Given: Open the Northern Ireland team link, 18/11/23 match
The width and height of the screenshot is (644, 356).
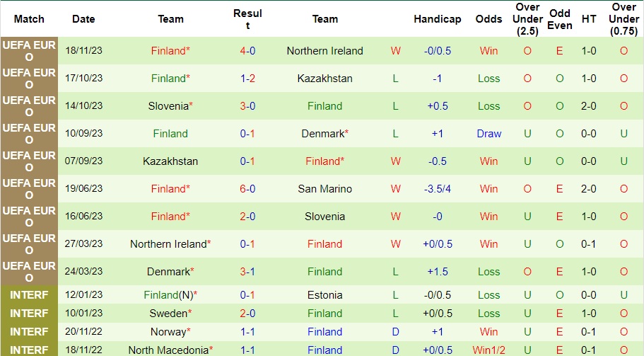Looking at the screenshot, I should [x=324, y=51].
